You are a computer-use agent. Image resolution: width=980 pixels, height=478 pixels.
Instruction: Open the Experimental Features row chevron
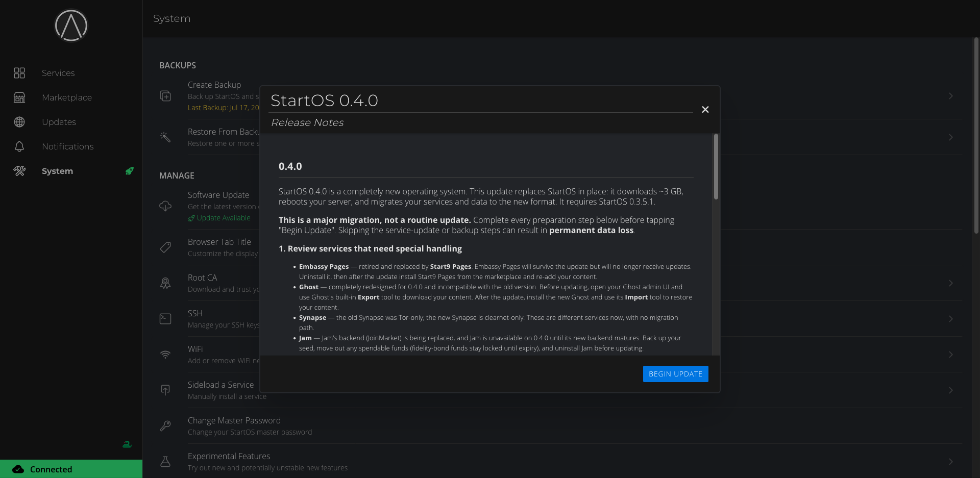(951, 462)
